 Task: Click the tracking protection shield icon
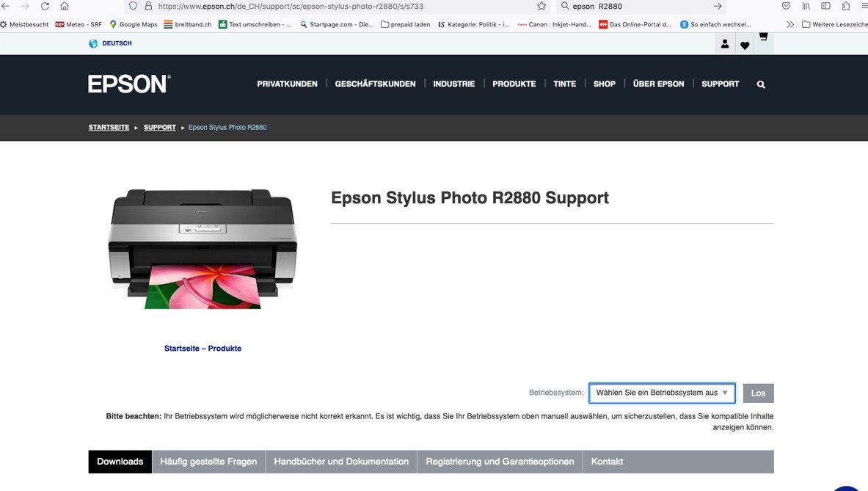click(x=133, y=6)
